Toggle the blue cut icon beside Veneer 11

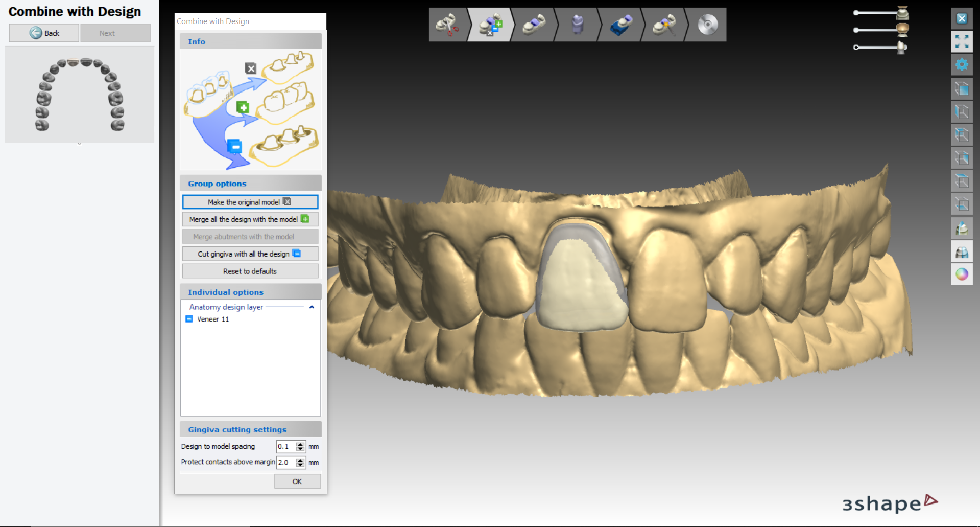[189, 319]
